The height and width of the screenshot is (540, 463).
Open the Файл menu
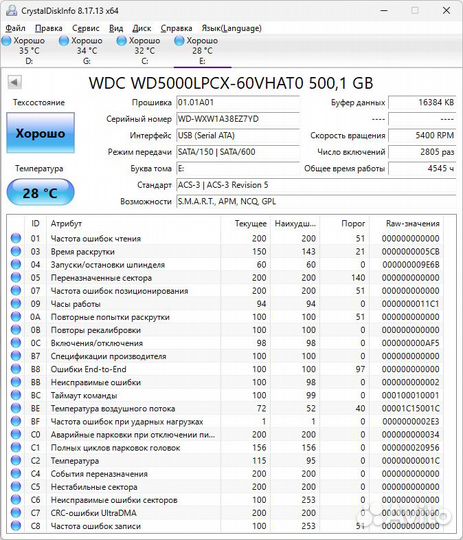pyautogui.click(x=15, y=28)
